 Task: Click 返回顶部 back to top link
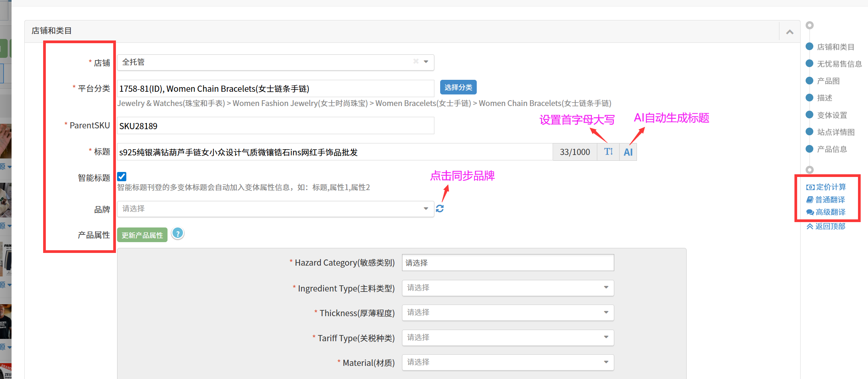coord(826,226)
